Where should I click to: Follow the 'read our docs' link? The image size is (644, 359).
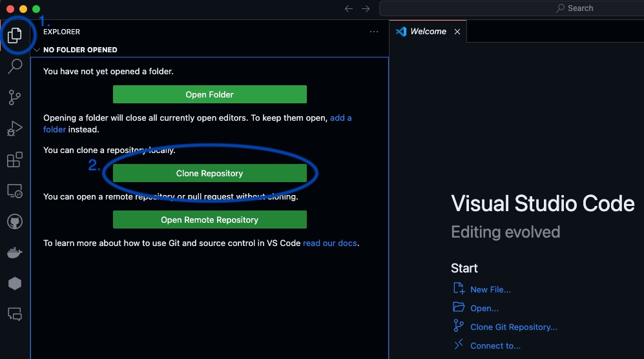329,243
